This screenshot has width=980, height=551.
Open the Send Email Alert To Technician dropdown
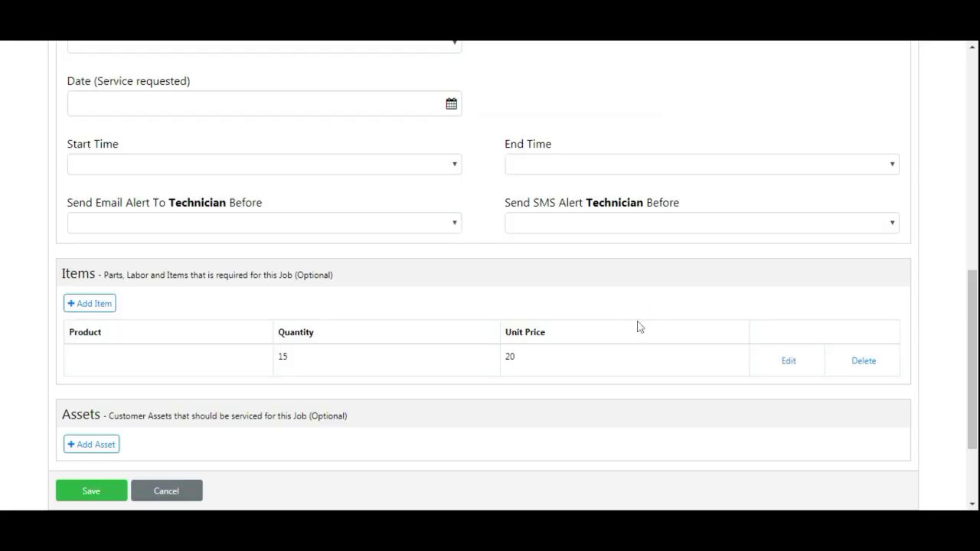[x=264, y=223]
